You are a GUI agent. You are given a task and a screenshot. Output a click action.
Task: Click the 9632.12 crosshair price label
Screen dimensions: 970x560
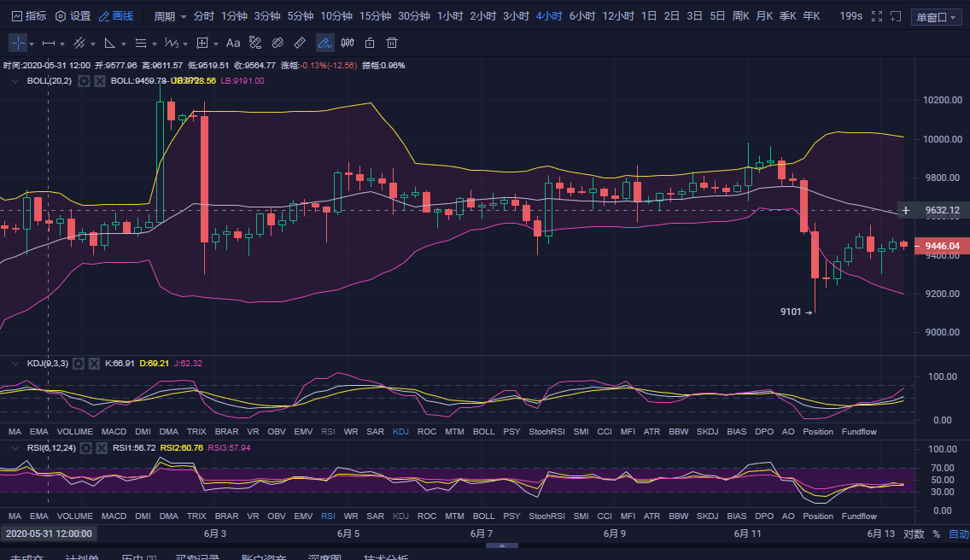(942, 210)
